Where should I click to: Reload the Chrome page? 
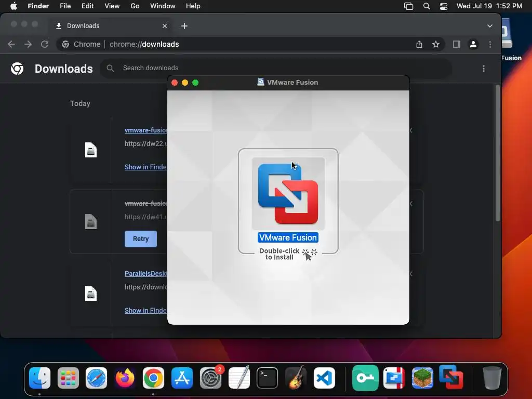tap(45, 44)
